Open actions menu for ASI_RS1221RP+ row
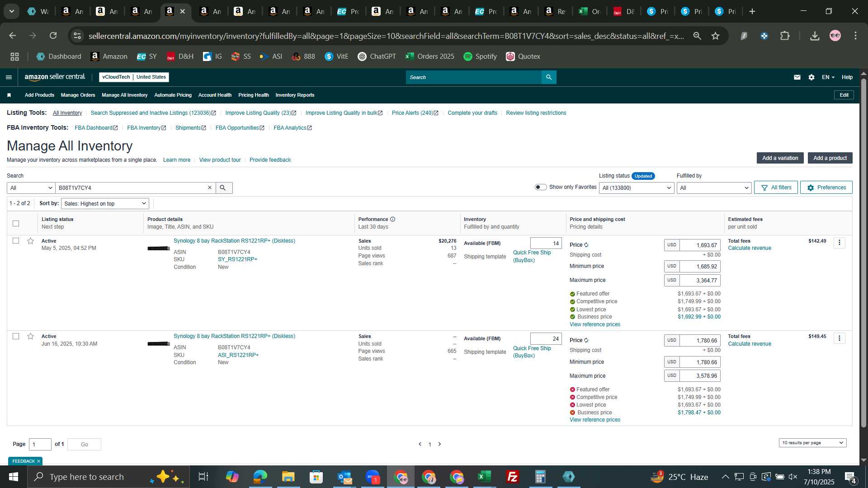 (840, 338)
